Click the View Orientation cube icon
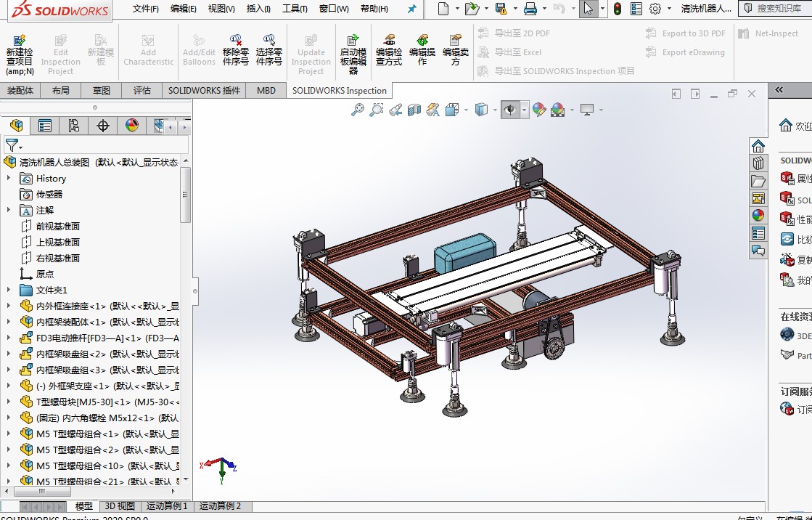The image size is (812, 520). [x=452, y=110]
